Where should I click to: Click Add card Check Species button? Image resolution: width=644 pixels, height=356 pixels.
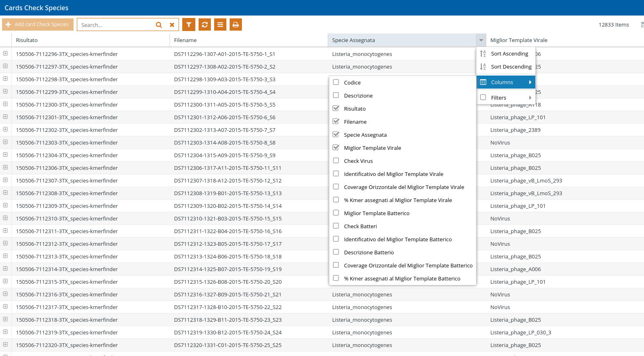[x=38, y=24]
